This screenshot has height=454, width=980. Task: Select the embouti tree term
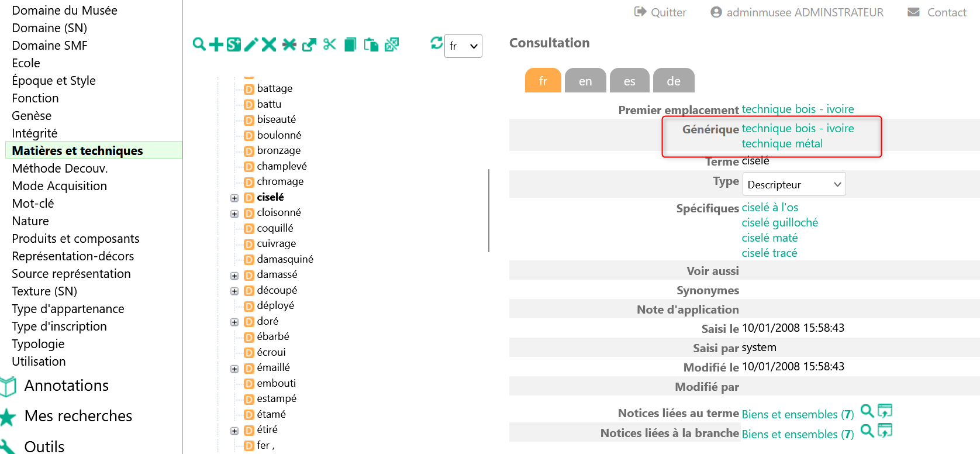point(277,383)
